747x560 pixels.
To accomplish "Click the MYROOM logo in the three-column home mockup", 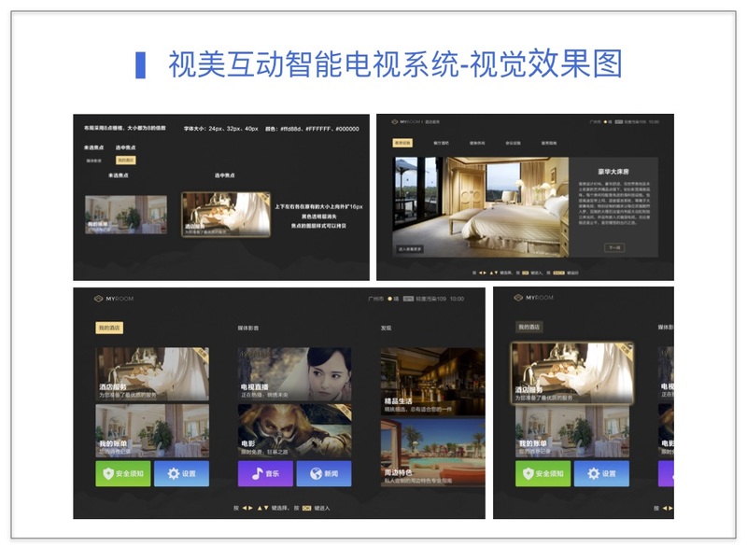I will pyautogui.click(x=114, y=299).
